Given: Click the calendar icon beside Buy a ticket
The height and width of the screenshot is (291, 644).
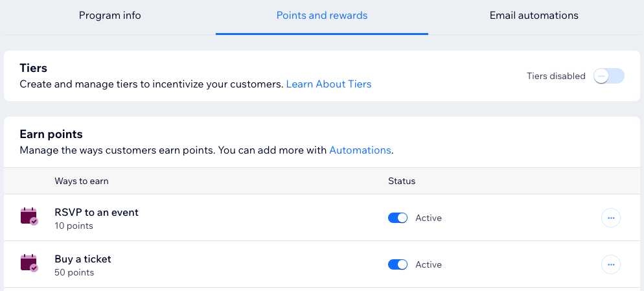Looking at the screenshot, I should pos(29,263).
